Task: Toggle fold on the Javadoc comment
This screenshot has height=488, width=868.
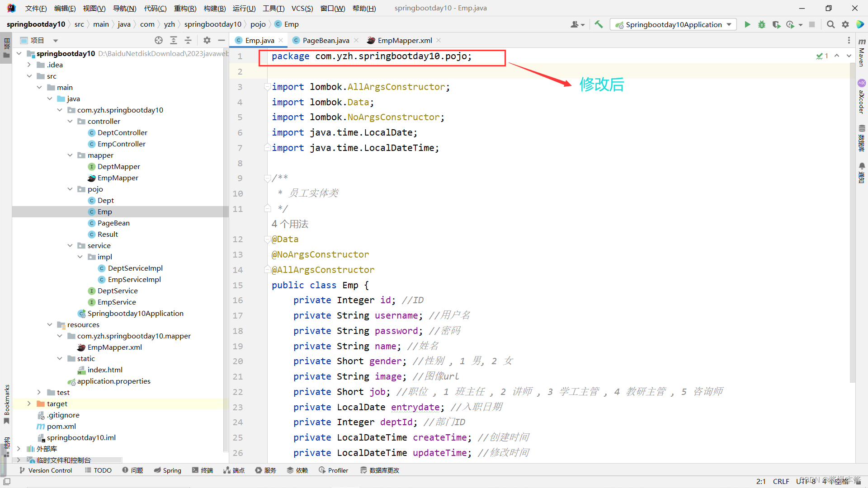Action: [x=267, y=178]
